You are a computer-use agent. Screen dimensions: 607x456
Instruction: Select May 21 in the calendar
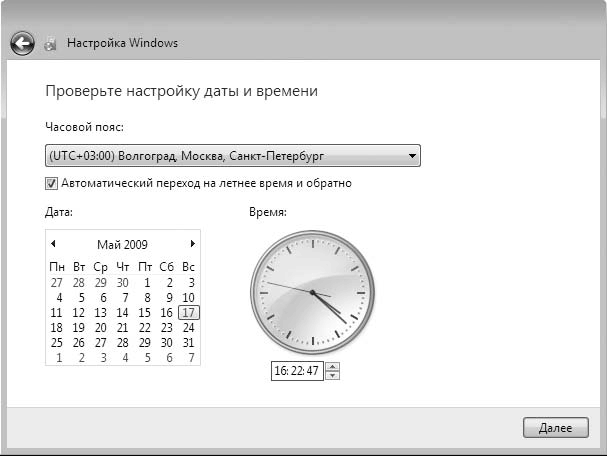pyautogui.click(x=122, y=327)
